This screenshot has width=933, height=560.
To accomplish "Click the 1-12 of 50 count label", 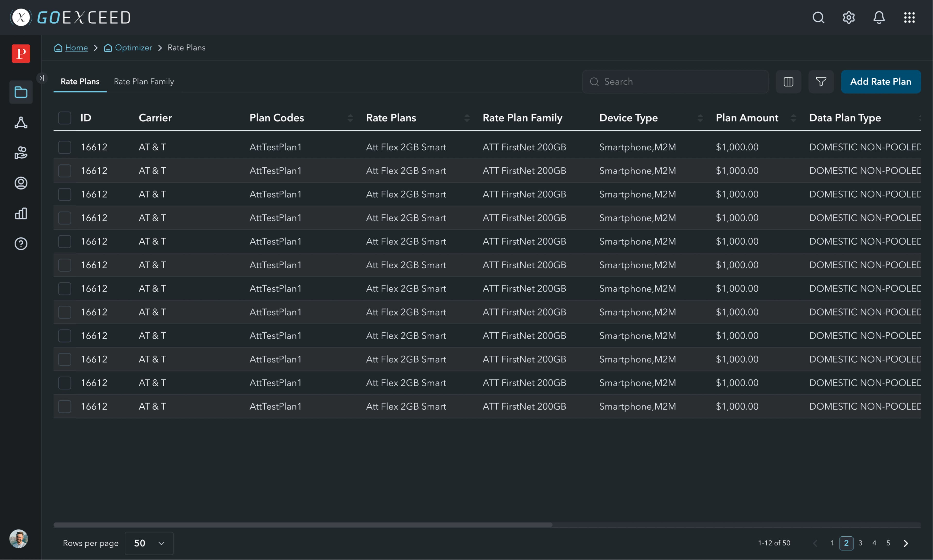I will [x=774, y=543].
